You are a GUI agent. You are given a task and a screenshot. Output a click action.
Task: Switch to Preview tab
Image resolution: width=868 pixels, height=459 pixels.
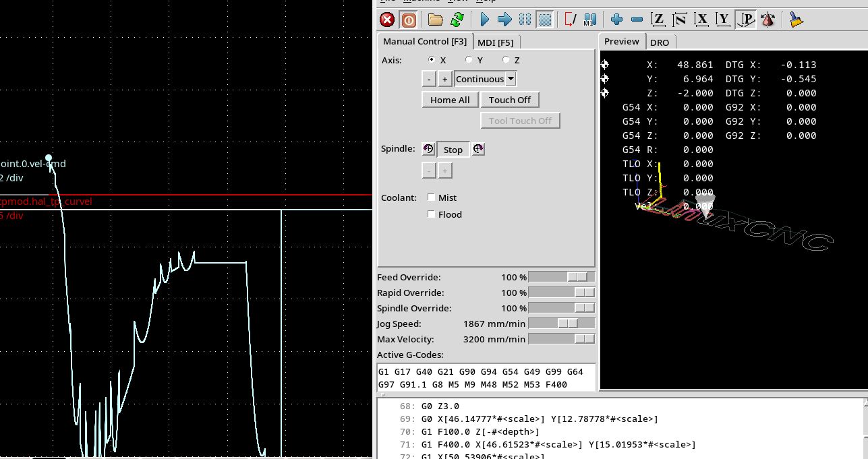[x=622, y=41]
